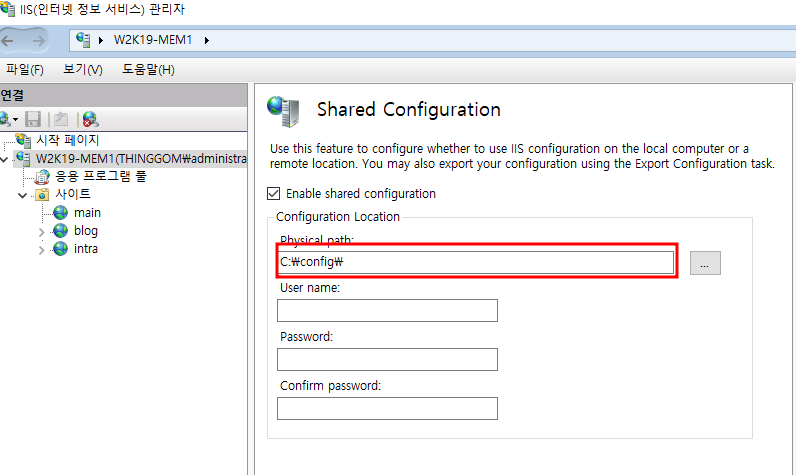Select the W2K19-MEM1 server node

(141, 159)
